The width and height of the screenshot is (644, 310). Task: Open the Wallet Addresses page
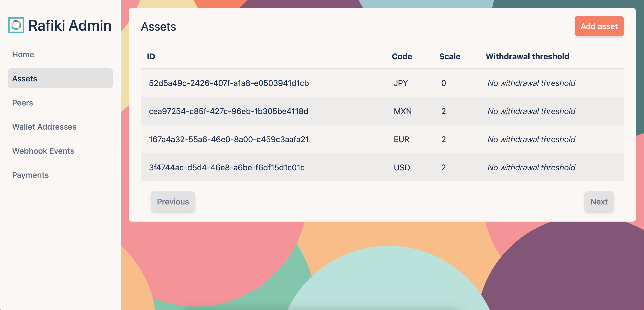pyautogui.click(x=44, y=127)
